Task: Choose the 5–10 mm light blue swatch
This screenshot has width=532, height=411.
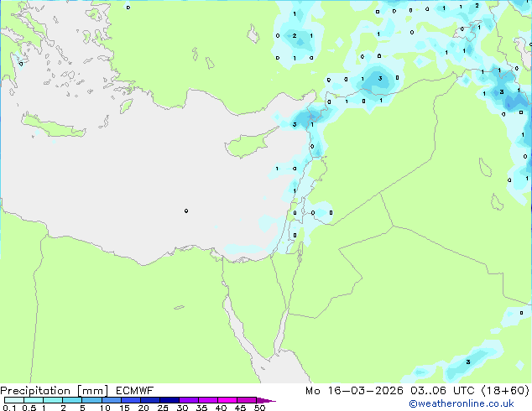Action: pos(91,400)
